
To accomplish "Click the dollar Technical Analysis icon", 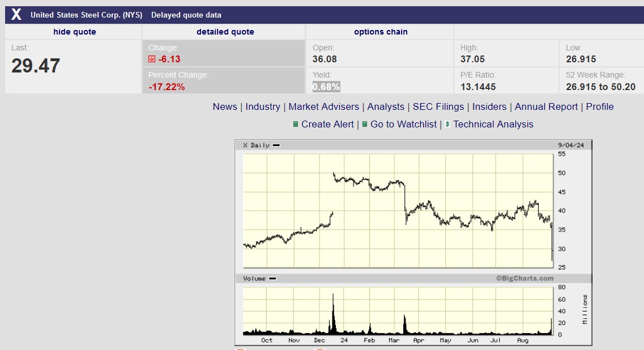I will coord(447,124).
